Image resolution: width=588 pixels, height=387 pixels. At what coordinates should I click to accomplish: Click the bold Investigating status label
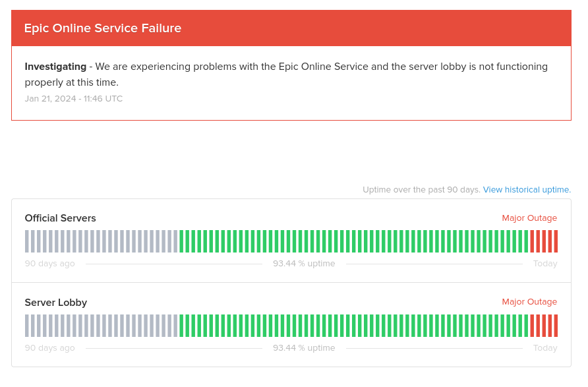point(55,67)
